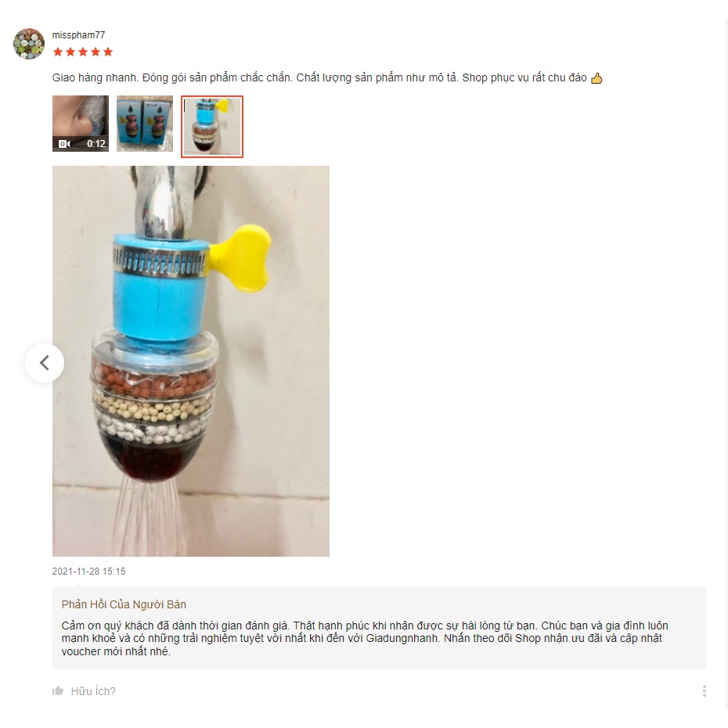Click the camera icon on video thumbnail
Screen dimensions: 728x728
click(x=64, y=144)
